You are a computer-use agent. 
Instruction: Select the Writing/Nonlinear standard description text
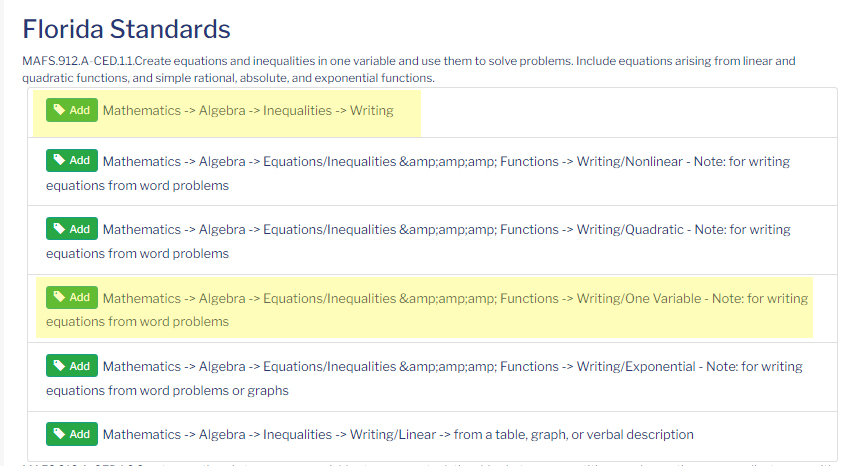(418, 173)
